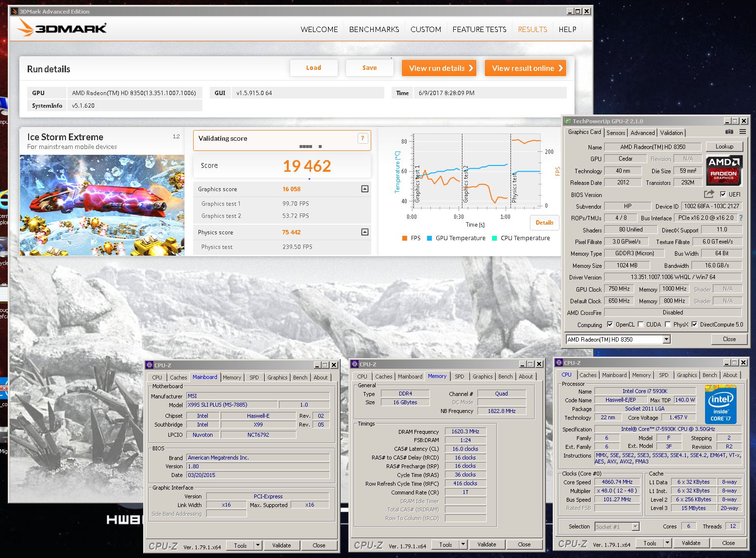Open Tools dropdown arrow in CPU tab CPU-Z window
Image resolution: width=756 pixels, height=558 pixels.
tap(667, 543)
